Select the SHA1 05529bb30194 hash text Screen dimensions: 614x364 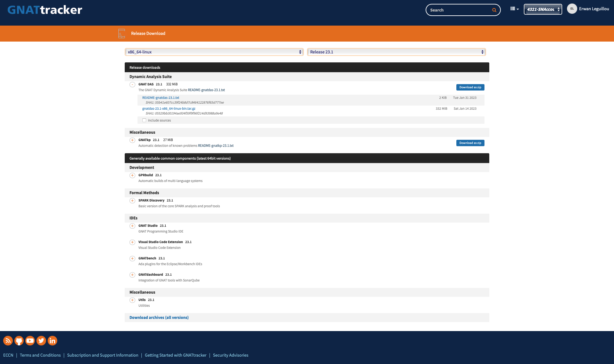184,113
